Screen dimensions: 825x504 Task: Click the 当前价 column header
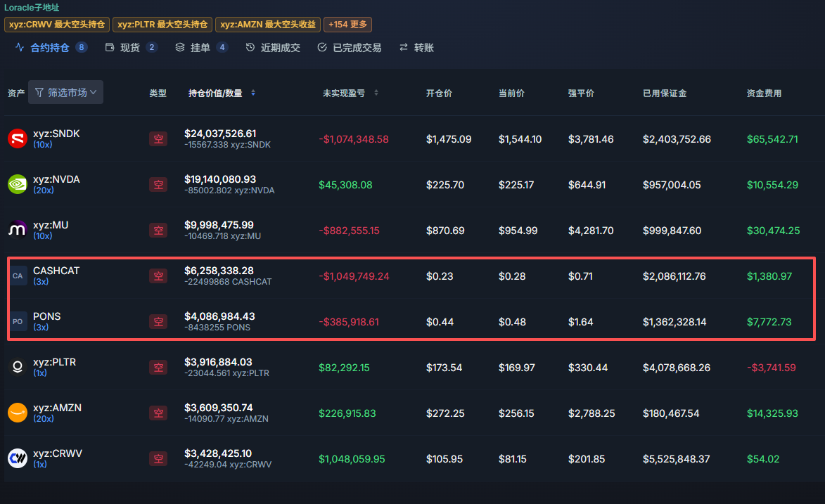click(511, 93)
